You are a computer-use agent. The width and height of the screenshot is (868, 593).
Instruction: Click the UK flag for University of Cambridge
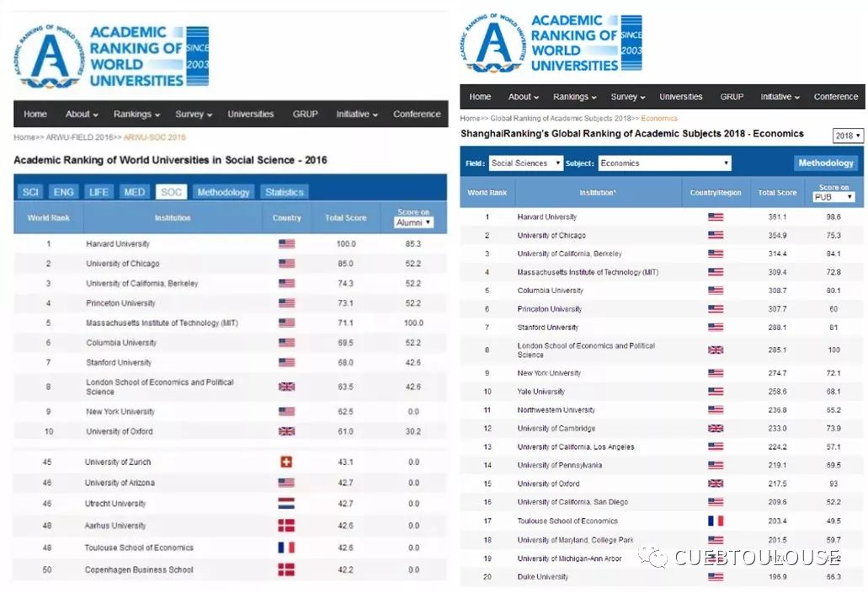point(716,428)
